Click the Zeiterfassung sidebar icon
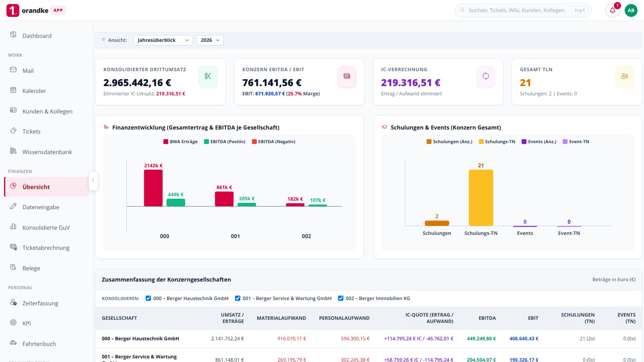 13,302
